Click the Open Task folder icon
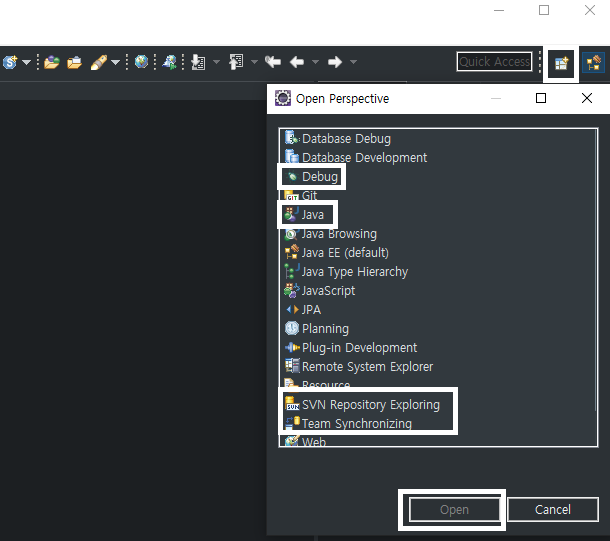Screen dimensions: 610x541 point(74,62)
